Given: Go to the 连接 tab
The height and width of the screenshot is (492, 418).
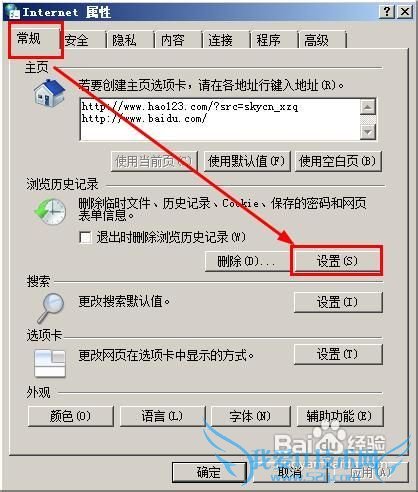Looking at the screenshot, I should click(220, 40).
